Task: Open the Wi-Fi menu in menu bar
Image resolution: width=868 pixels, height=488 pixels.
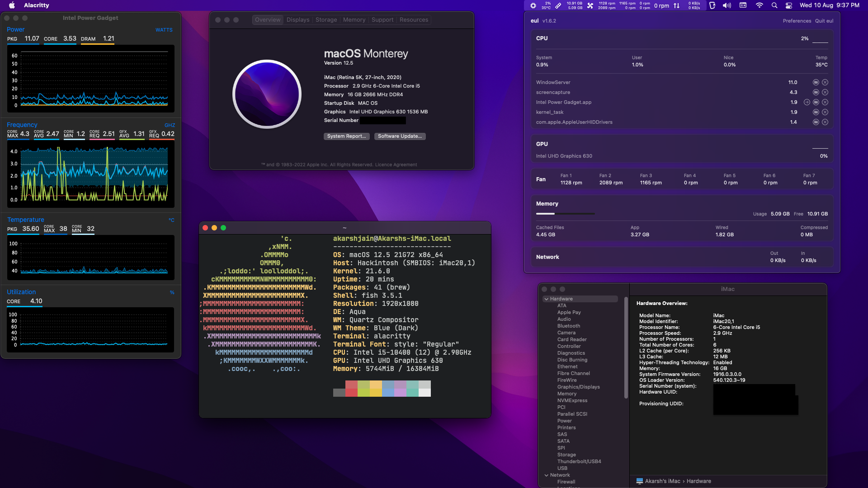Action: [759, 5]
